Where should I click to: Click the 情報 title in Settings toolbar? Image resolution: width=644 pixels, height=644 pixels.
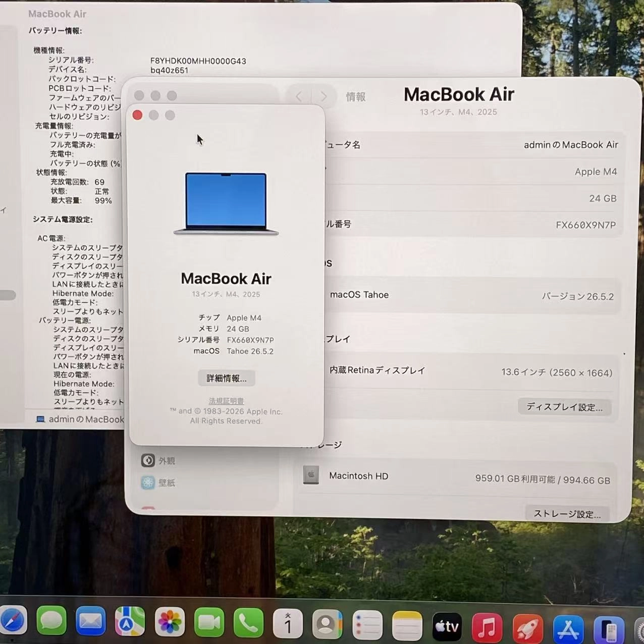click(x=355, y=96)
